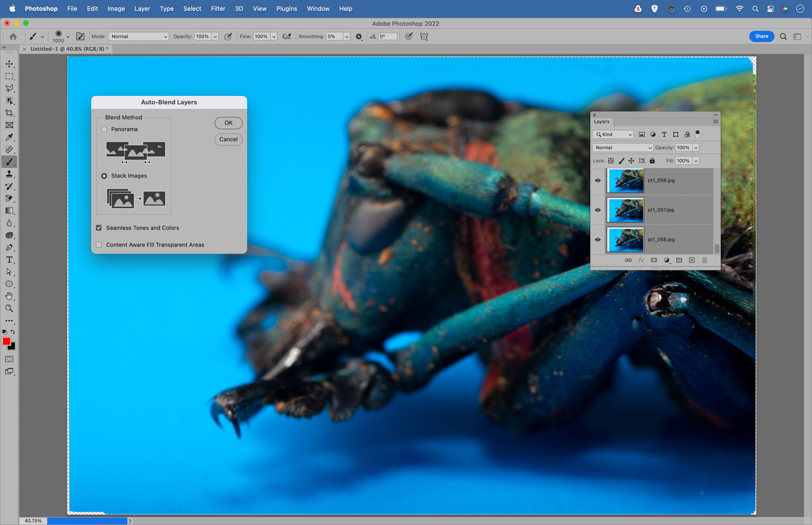The width and height of the screenshot is (812, 525).
Task: Select the Path Selection tool
Action: point(9,272)
